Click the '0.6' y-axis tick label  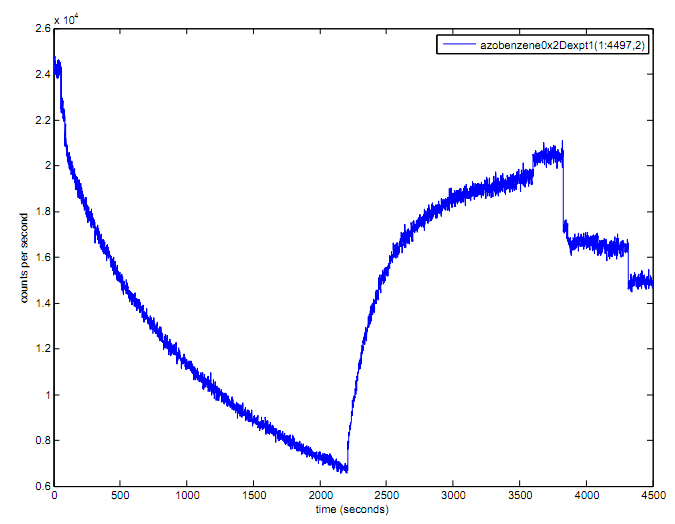(x=41, y=486)
